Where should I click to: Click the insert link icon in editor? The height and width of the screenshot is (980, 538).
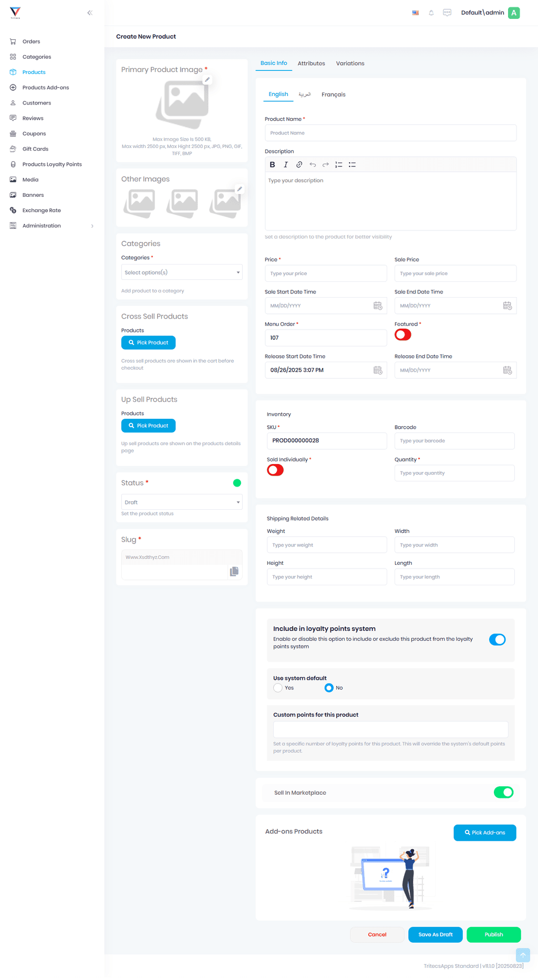coord(299,165)
